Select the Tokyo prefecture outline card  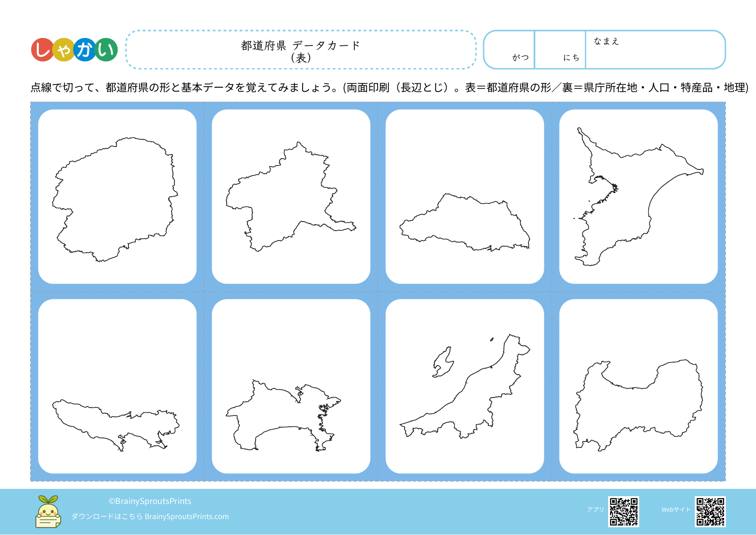[x=117, y=386]
